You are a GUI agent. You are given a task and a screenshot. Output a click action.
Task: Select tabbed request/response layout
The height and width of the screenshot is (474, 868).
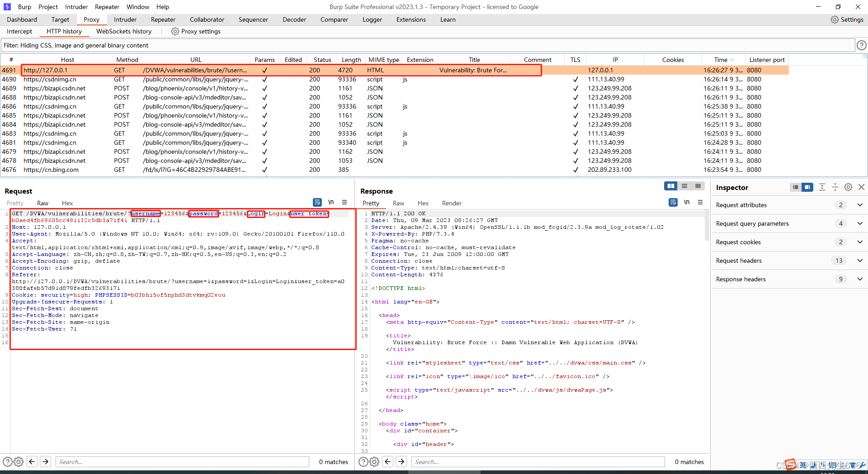(698, 186)
